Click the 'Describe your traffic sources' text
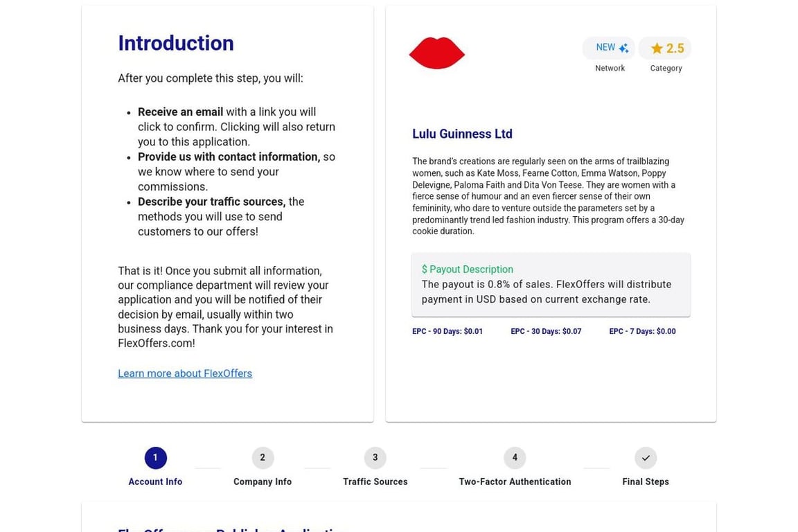798x532 pixels. [x=212, y=202]
